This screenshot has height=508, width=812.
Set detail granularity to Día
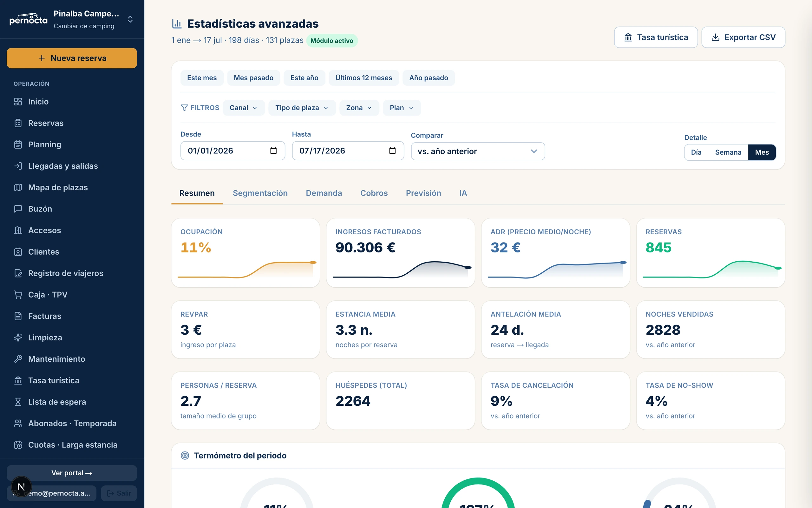coord(696,152)
